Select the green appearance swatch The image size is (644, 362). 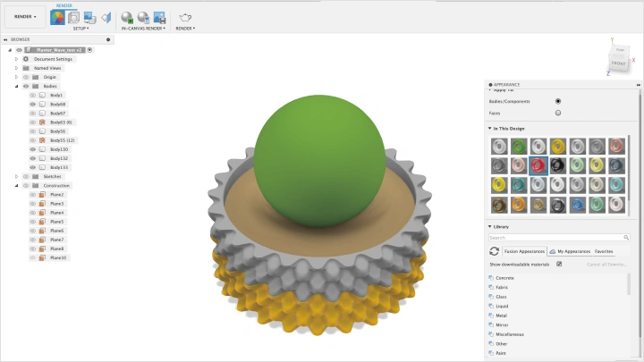pyautogui.click(x=519, y=146)
